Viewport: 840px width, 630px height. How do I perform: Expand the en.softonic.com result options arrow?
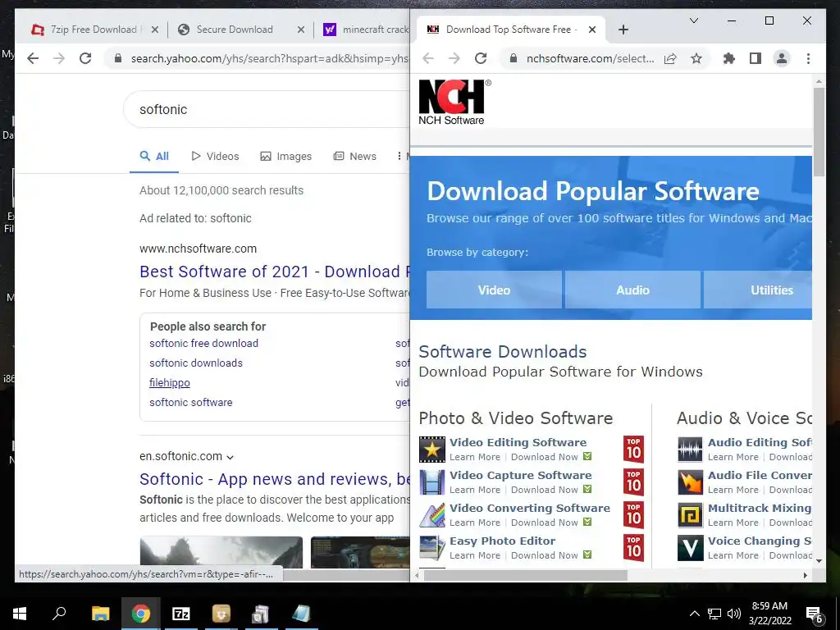coord(230,458)
